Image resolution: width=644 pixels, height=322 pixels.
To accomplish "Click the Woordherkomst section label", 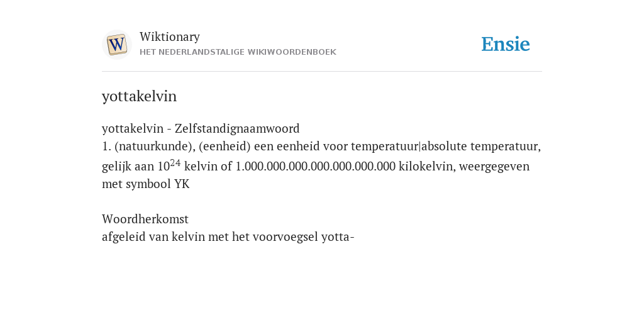I will pyautogui.click(x=145, y=219).
